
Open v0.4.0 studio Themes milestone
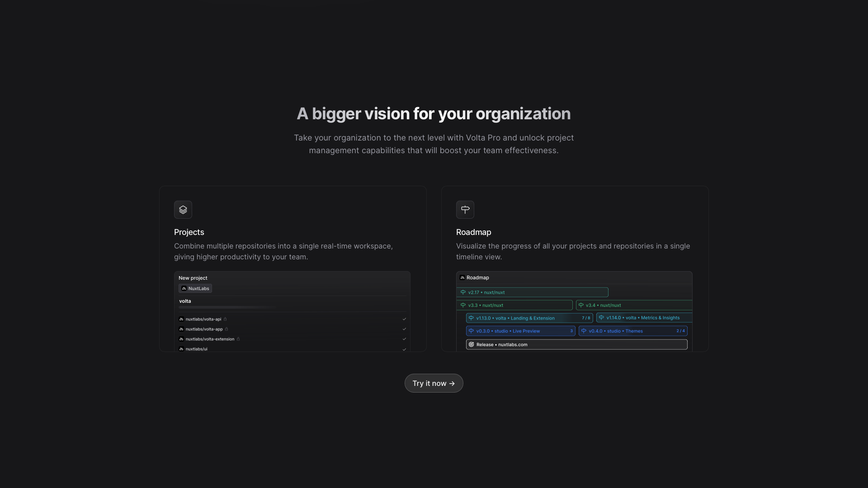[633, 331]
